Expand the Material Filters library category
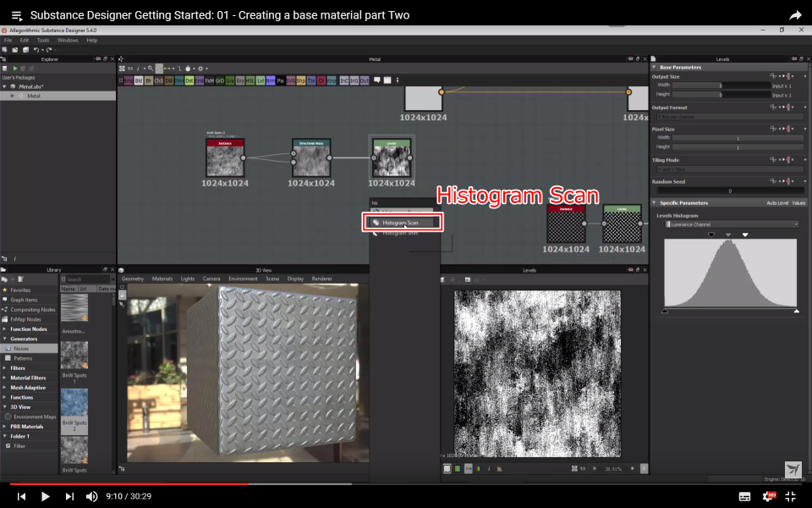The height and width of the screenshot is (508, 812). (x=5, y=378)
